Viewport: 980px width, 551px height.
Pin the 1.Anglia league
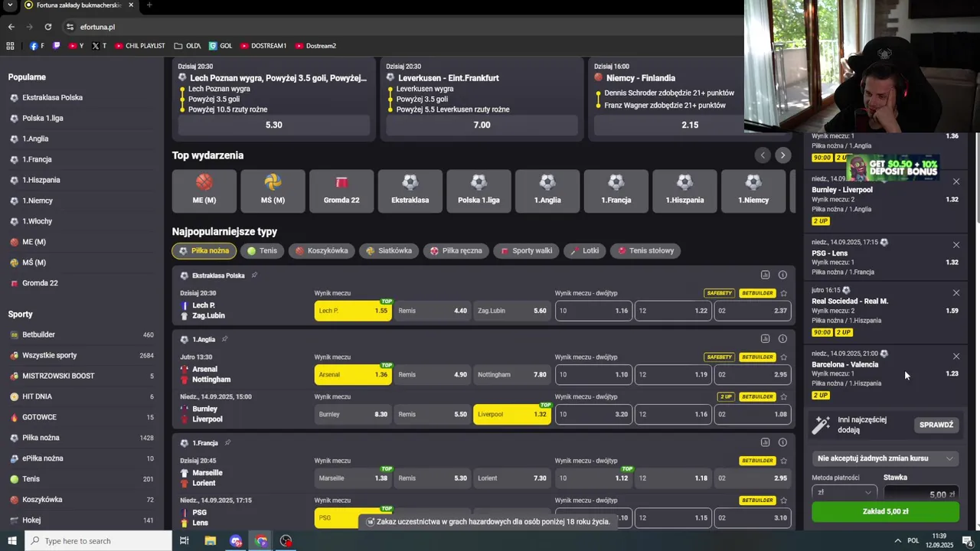224,339
